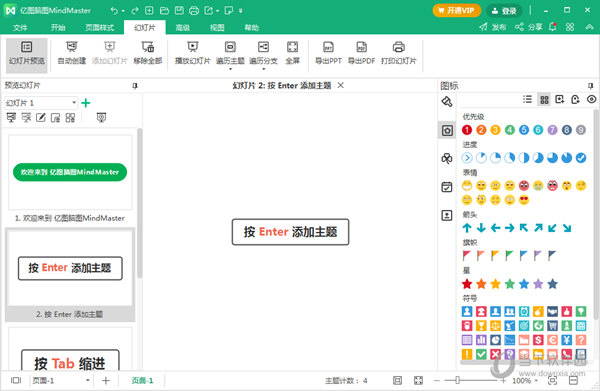Click the 登录 login button
Viewport: 600px width, 391px height.
(x=504, y=11)
